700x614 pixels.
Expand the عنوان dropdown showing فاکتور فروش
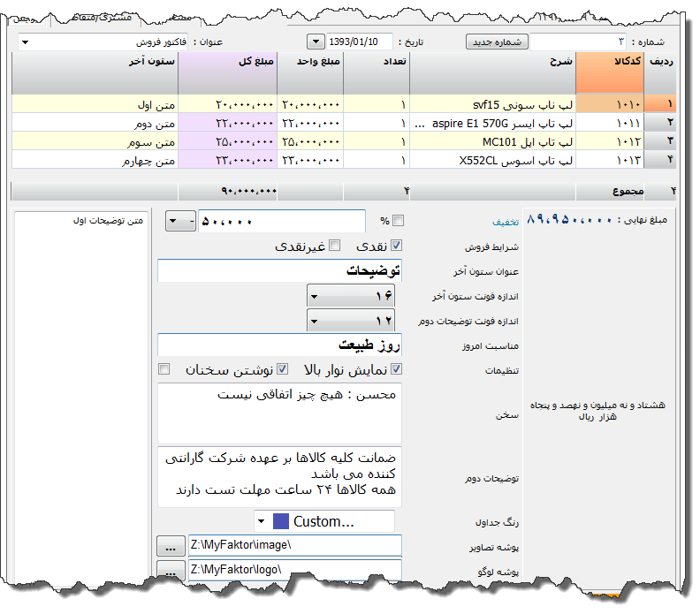pos(24,42)
